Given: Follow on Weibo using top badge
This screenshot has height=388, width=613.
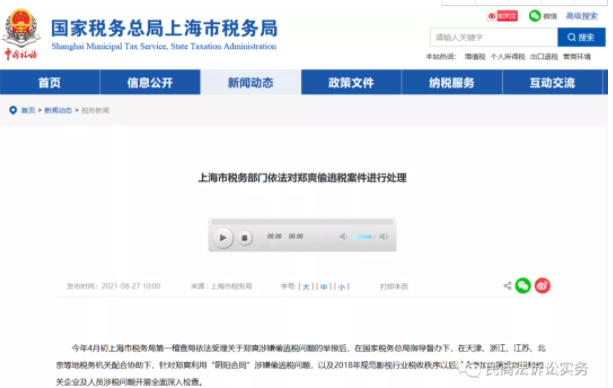Looking at the screenshot, I should click(x=503, y=16).
